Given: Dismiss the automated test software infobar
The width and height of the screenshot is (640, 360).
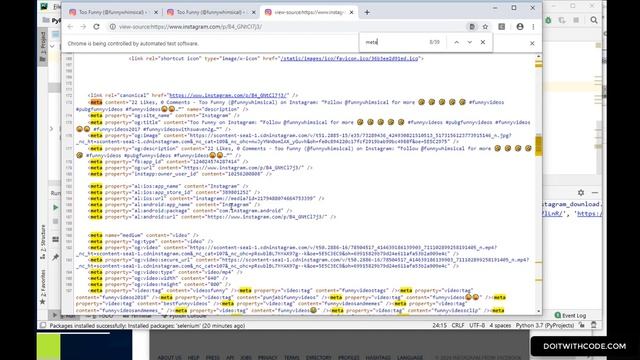Looking at the screenshot, I should click(532, 43).
